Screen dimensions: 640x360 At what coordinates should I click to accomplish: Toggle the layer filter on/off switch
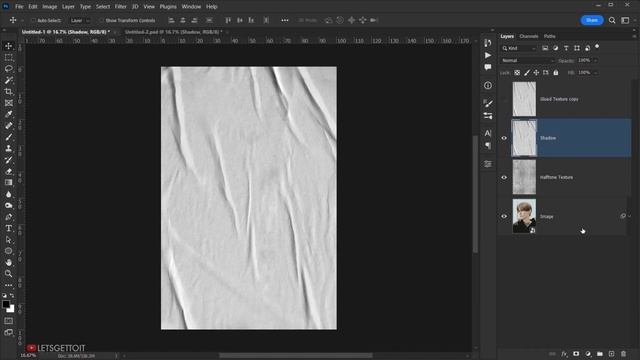(x=597, y=47)
